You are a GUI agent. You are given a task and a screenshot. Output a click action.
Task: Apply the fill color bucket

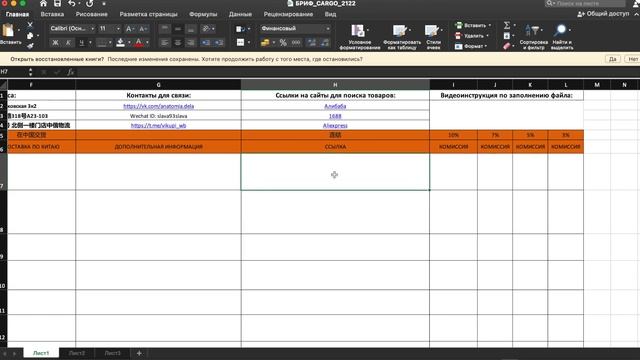coord(120,42)
